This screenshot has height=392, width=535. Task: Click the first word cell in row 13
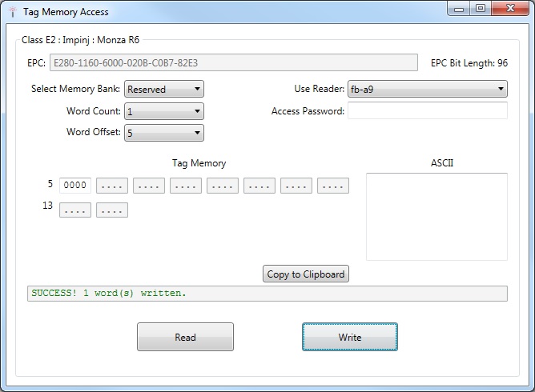point(75,210)
